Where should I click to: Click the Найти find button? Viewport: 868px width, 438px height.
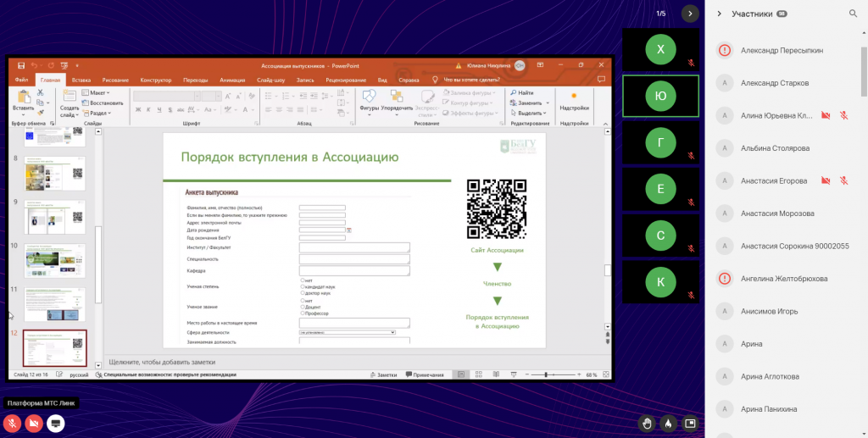point(522,93)
